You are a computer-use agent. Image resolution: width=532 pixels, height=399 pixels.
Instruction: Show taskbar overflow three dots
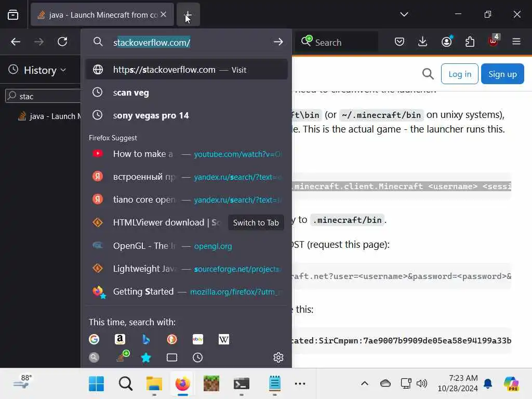point(300,384)
